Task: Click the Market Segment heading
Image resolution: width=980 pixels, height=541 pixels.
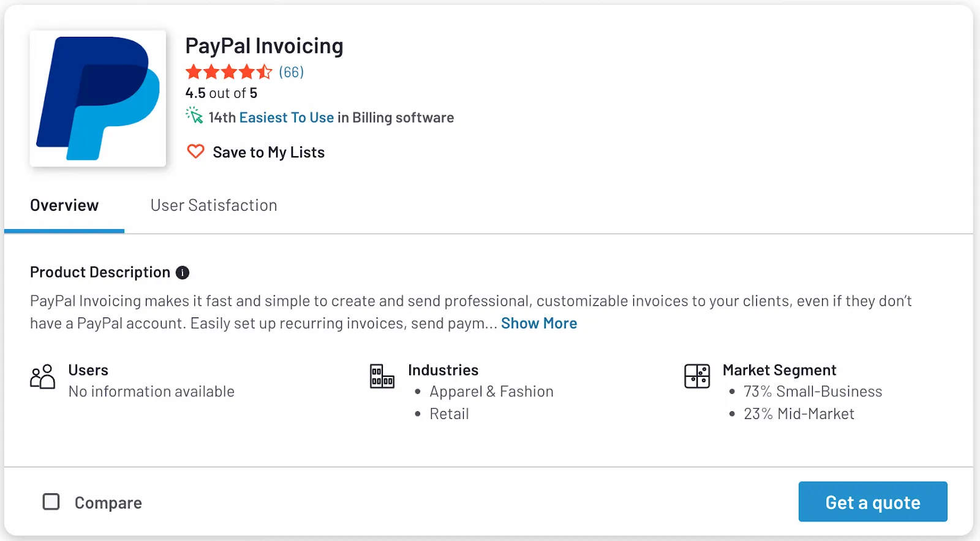Action: (779, 370)
